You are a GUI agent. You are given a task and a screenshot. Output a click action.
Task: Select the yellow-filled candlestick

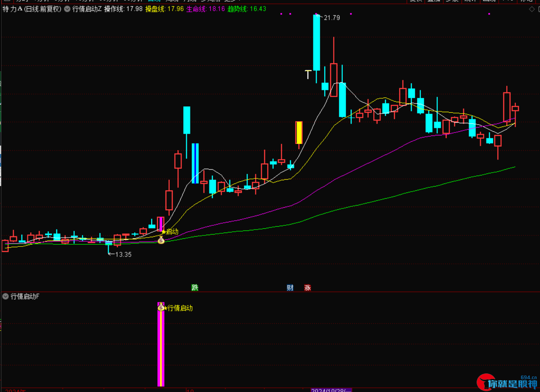coord(299,132)
